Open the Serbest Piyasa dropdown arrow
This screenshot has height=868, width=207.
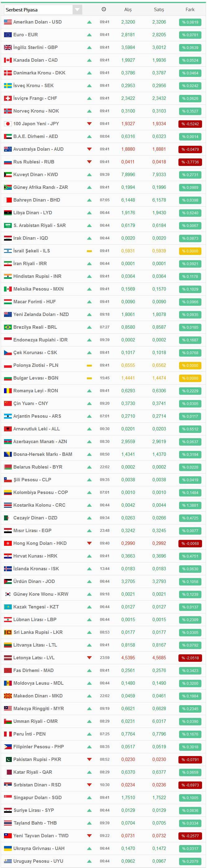coord(77,9)
